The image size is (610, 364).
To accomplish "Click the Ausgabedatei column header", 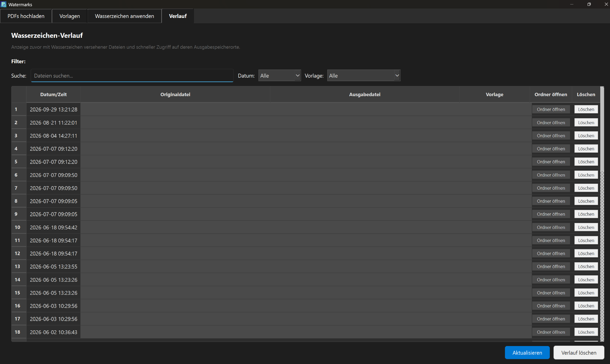I will (365, 95).
